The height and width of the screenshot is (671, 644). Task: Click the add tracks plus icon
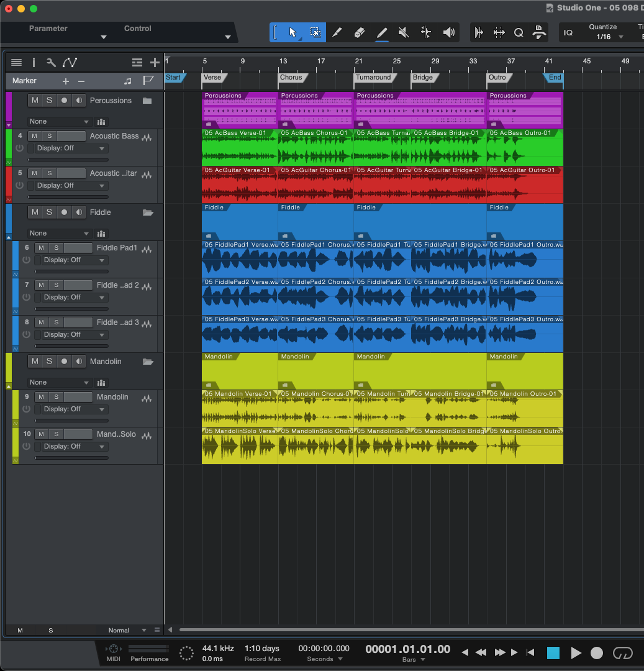point(155,63)
